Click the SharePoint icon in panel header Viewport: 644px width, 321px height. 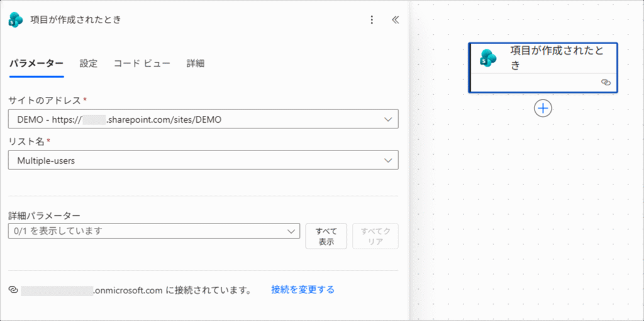pos(16,20)
